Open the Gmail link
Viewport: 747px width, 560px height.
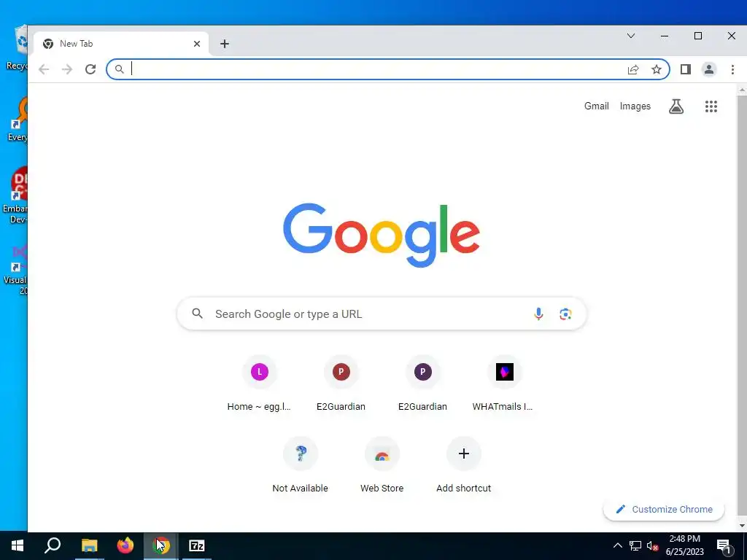click(x=597, y=106)
